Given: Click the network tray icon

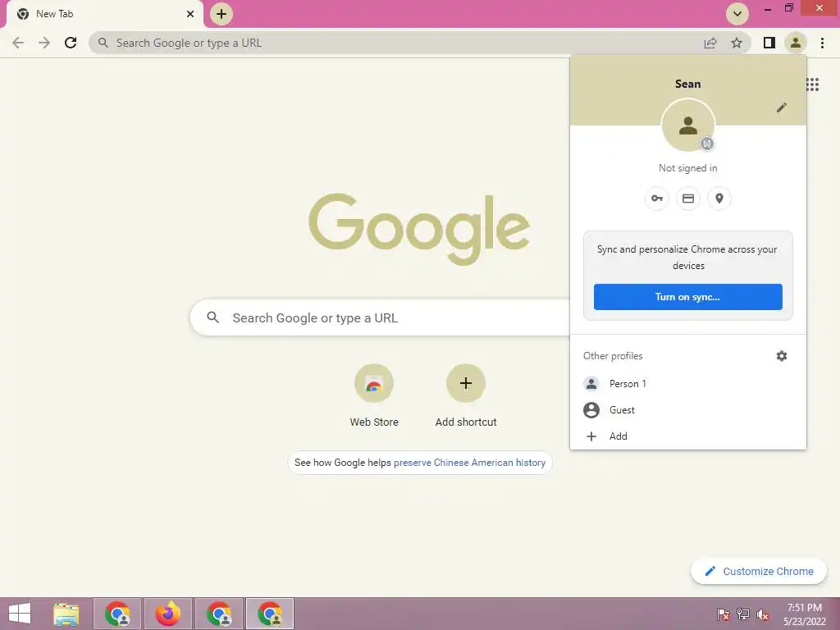Looking at the screenshot, I should pyautogui.click(x=743, y=614).
